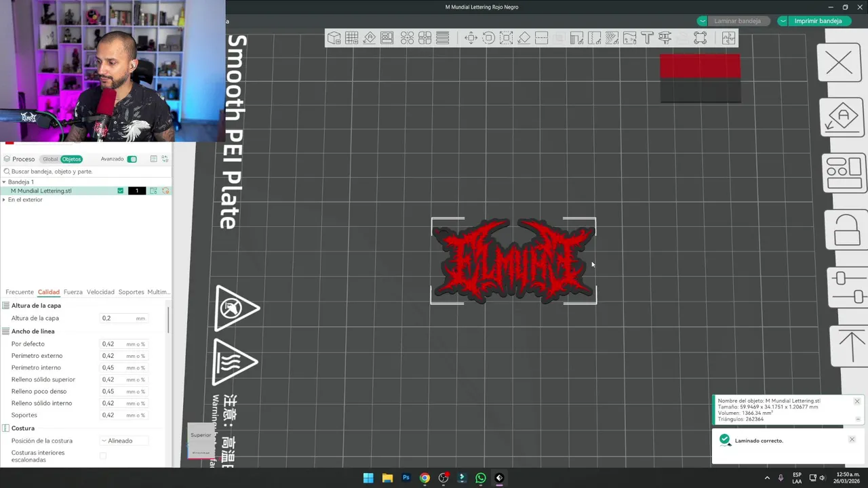The image size is (868, 488).
Task: Toggle printable checkbox for M Mundial Lettering.stl
Action: (x=121, y=191)
